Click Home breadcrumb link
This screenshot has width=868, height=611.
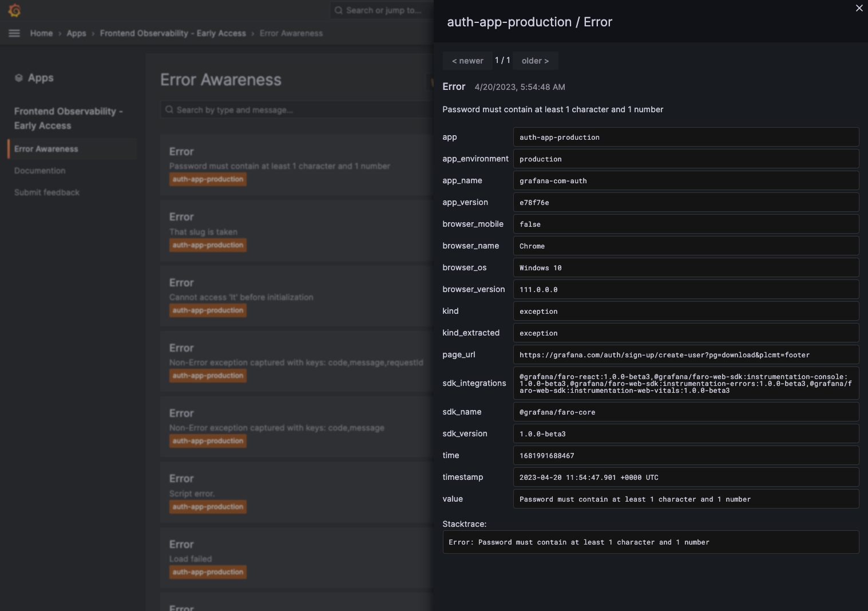[41, 33]
